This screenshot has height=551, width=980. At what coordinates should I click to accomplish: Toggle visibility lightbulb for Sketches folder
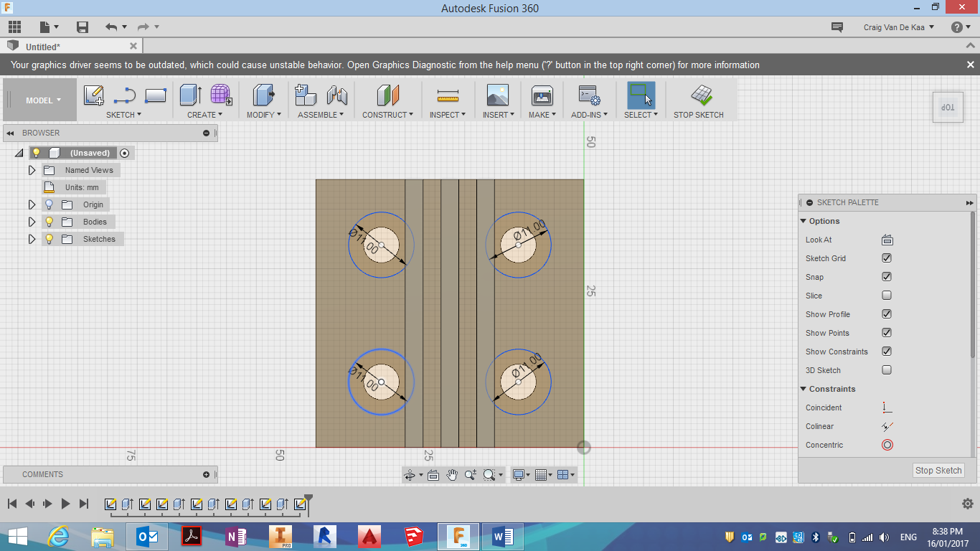[x=49, y=239]
